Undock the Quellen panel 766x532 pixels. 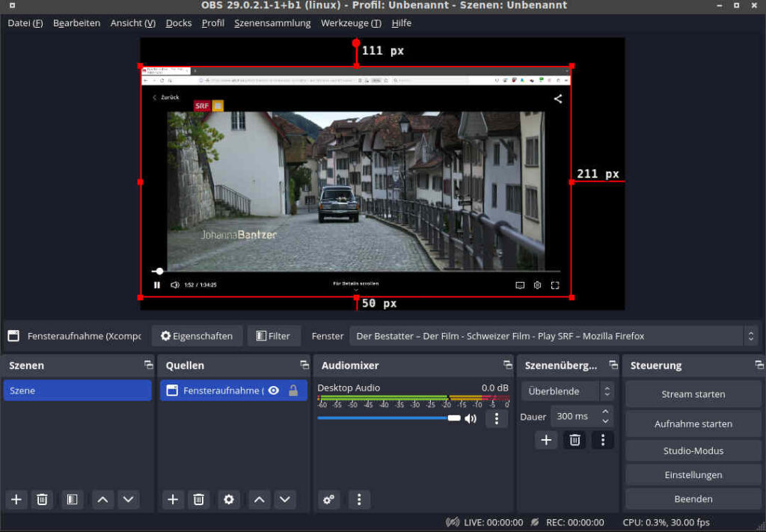(x=304, y=365)
